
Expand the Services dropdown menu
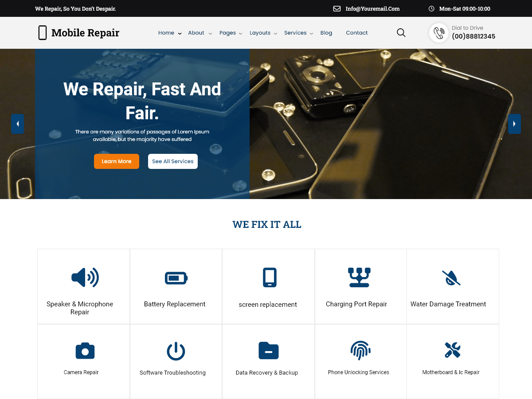(295, 33)
